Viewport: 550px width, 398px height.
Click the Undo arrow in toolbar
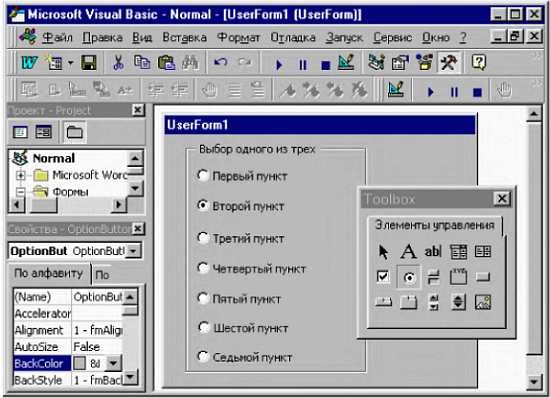(221, 63)
